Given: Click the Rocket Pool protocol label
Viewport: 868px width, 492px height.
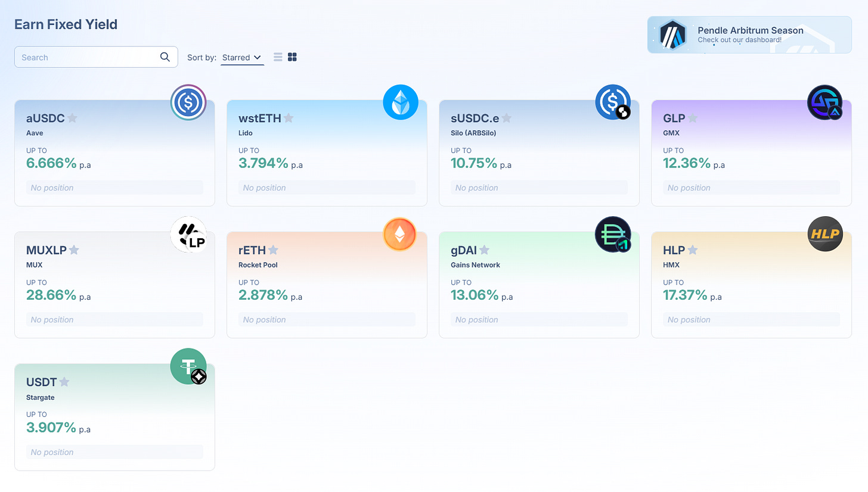Looking at the screenshot, I should [258, 264].
